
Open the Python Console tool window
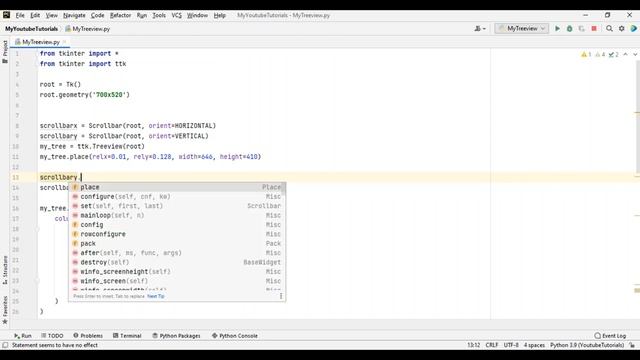[235, 336]
